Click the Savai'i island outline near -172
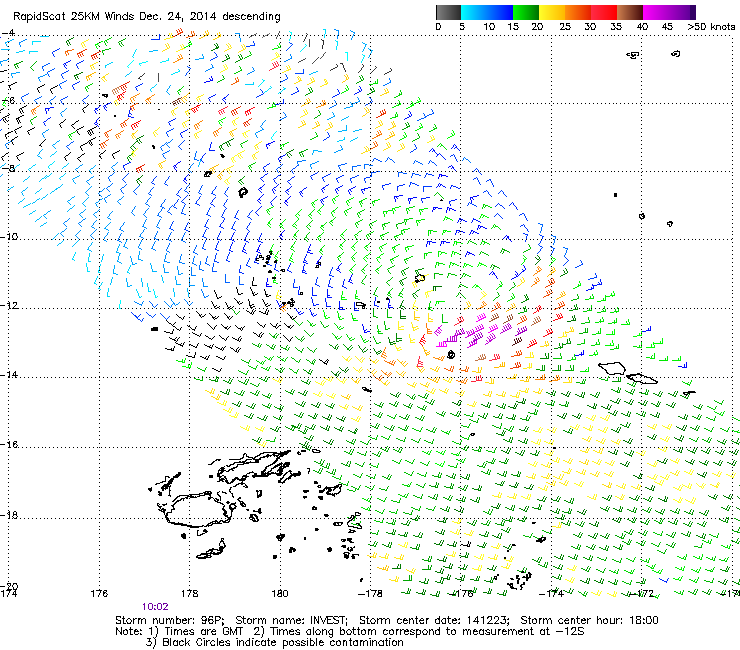The width and height of the screenshot is (740, 650). pyautogui.click(x=612, y=368)
